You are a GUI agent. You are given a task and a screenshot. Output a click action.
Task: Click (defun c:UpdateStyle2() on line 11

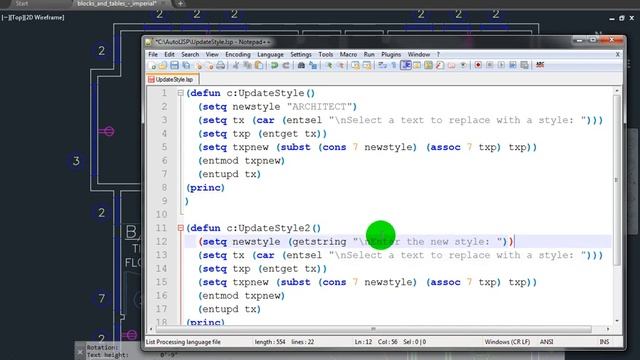[x=253, y=228]
